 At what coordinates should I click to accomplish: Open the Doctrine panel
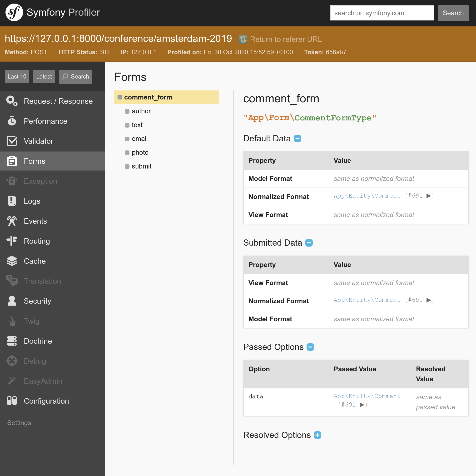point(52,341)
